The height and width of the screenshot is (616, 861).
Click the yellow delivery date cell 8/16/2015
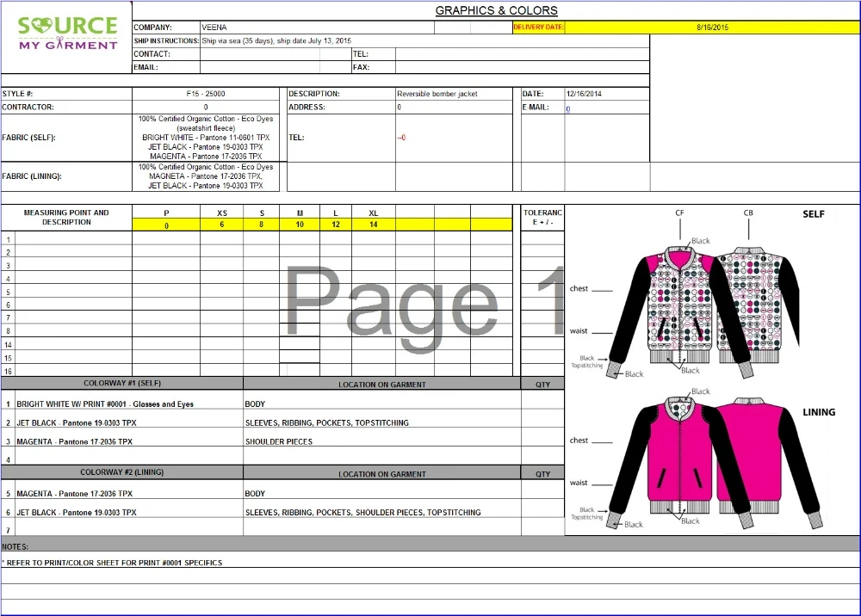712,28
